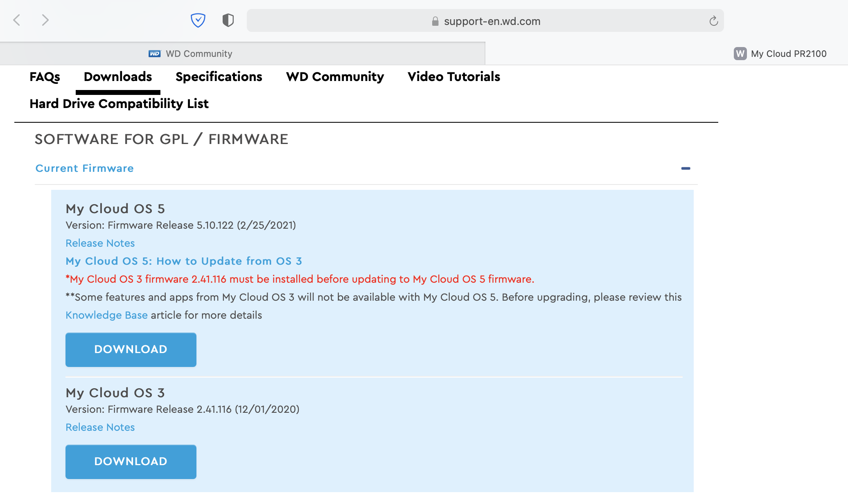Click the My Cloud OS 5 heading
848x504 pixels.
[115, 209]
